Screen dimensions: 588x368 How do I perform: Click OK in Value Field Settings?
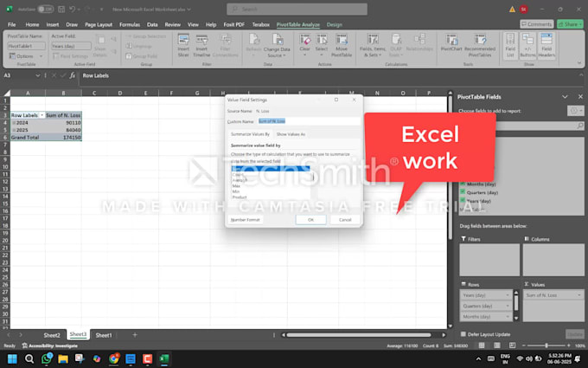click(x=311, y=220)
